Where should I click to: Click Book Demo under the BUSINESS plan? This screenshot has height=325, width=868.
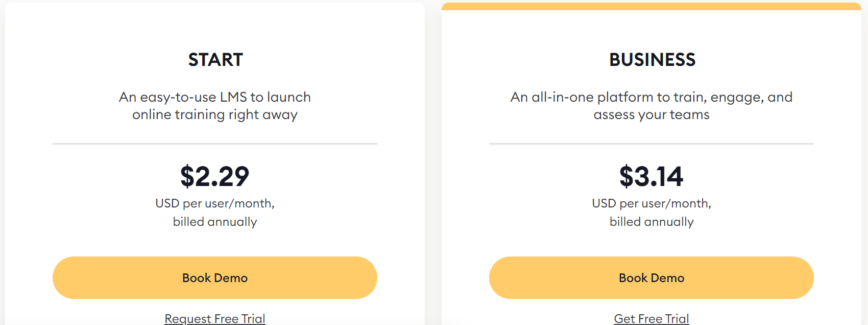tap(651, 277)
